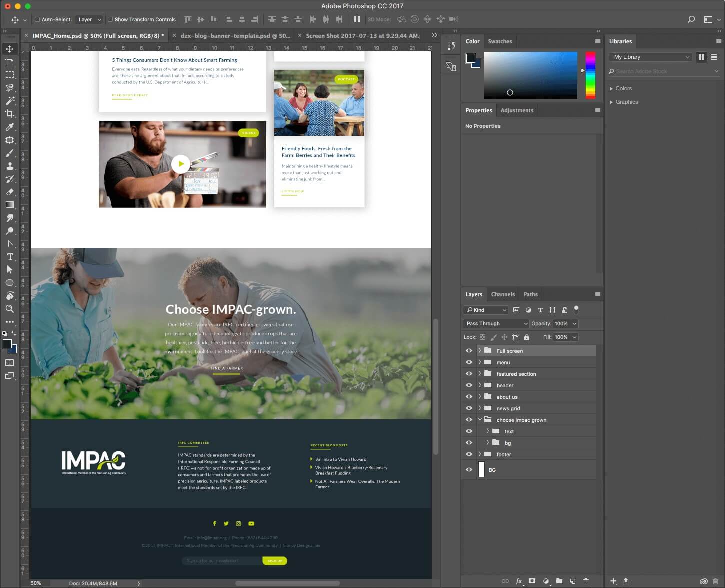Viewport: 725px width, 588px height.
Task: Hide the featured section layer group
Action: (469, 374)
